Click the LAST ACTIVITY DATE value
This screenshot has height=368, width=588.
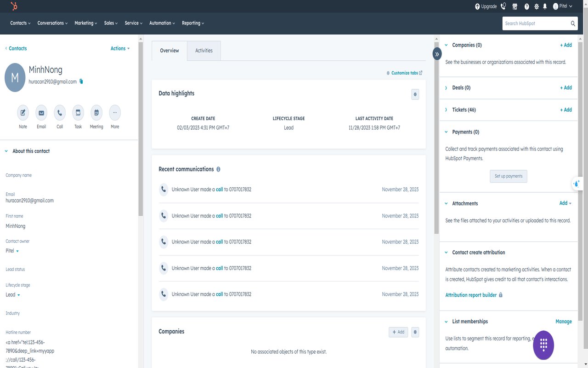coord(374,127)
